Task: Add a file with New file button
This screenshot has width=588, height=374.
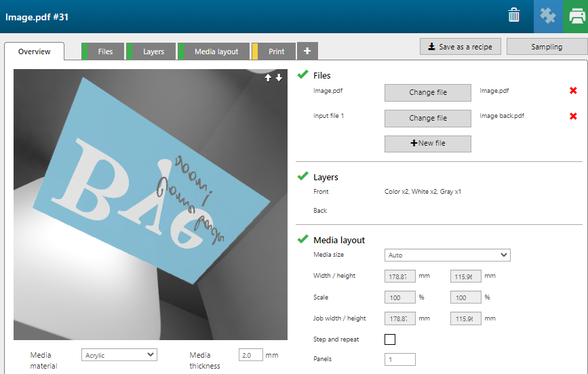Action: [x=427, y=144]
